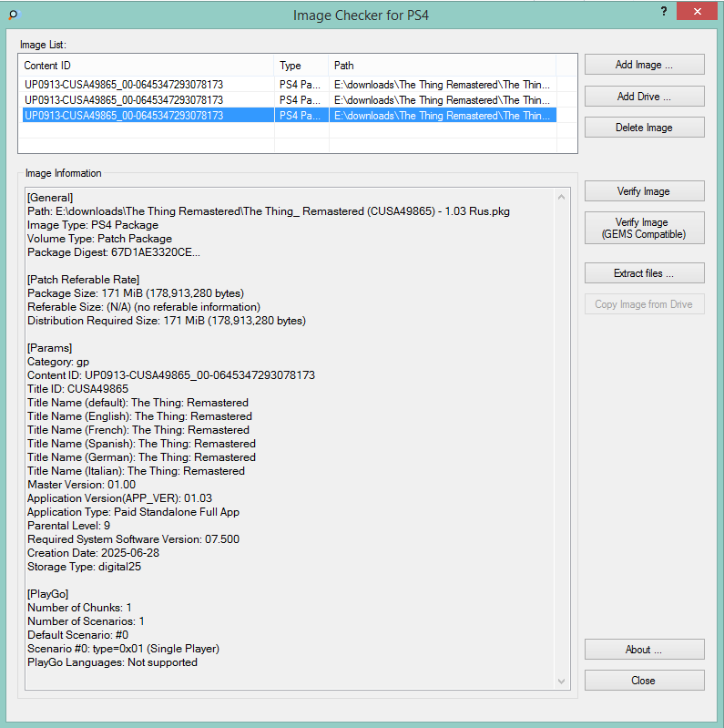Click the Application Version 01.03 line
The image size is (724, 728).
pos(119,498)
